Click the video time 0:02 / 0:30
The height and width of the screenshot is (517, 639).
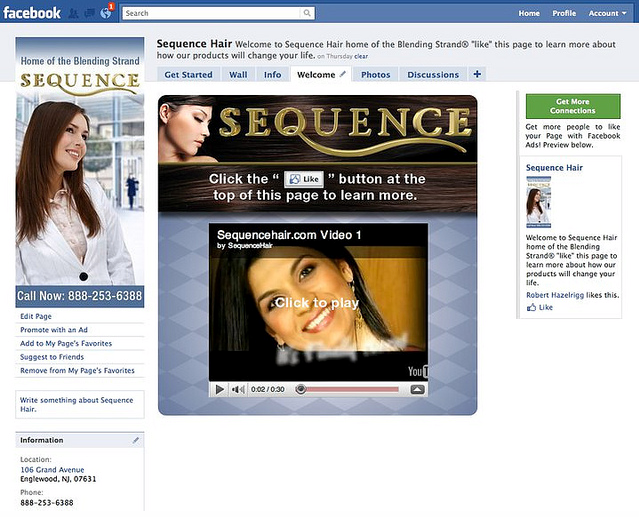coord(268,389)
